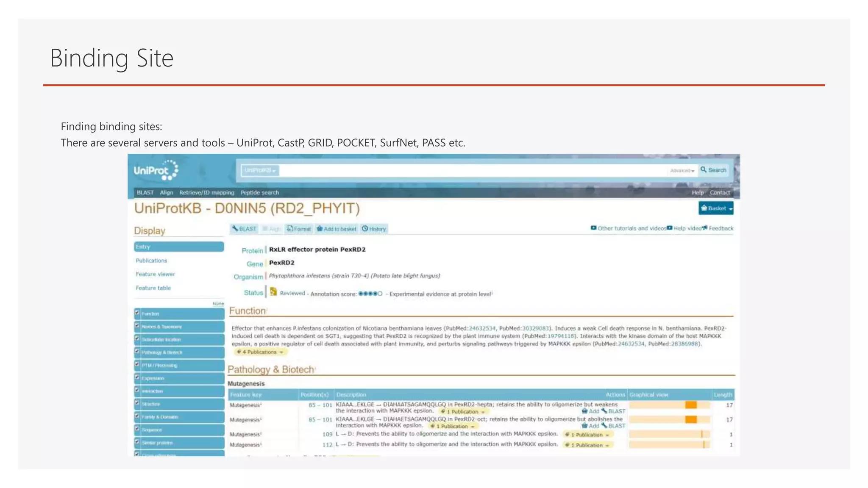Click BLAST in the PexRD2-oct mutagenesis row
Viewport: 868px width, 488px height.
click(x=613, y=426)
